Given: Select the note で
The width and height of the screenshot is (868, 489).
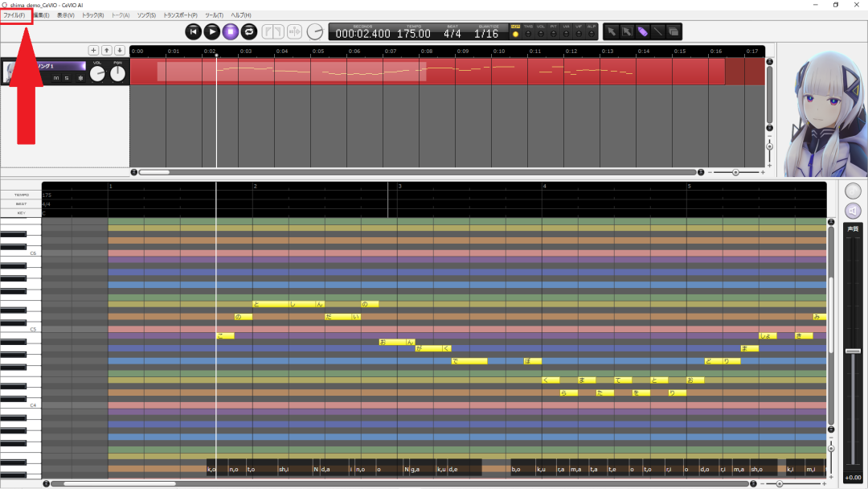Looking at the screenshot, I should pos(469,361).
